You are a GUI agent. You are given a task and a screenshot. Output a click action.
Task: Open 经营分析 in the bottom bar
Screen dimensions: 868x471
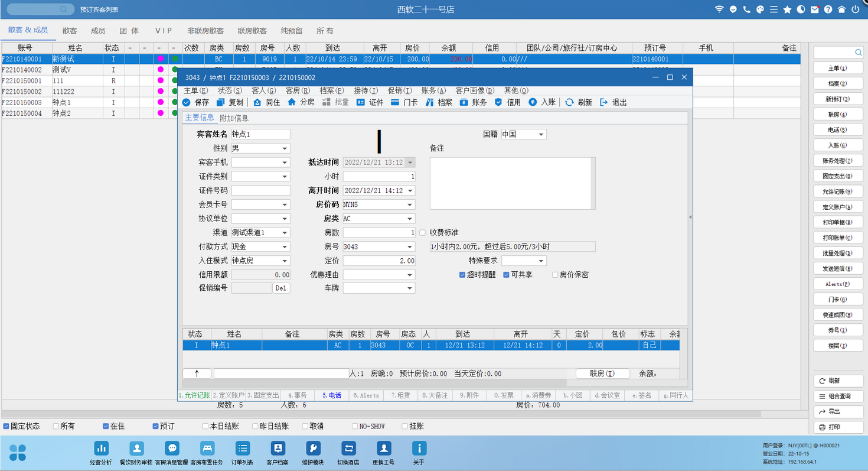(101, 449)
